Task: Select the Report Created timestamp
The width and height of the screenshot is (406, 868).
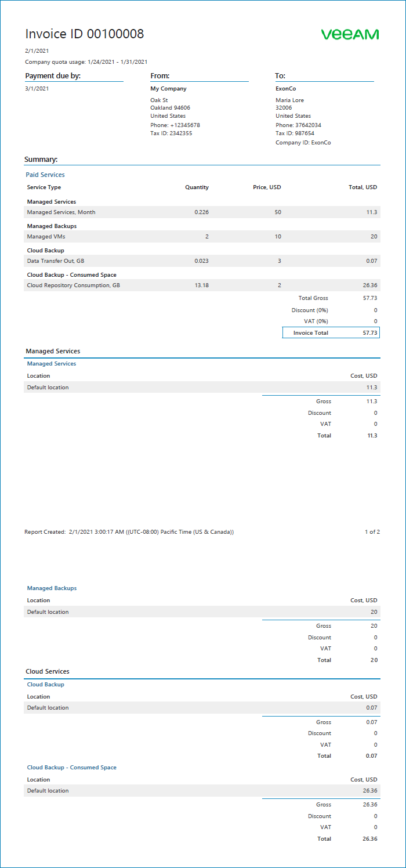Action: (129, 531)
